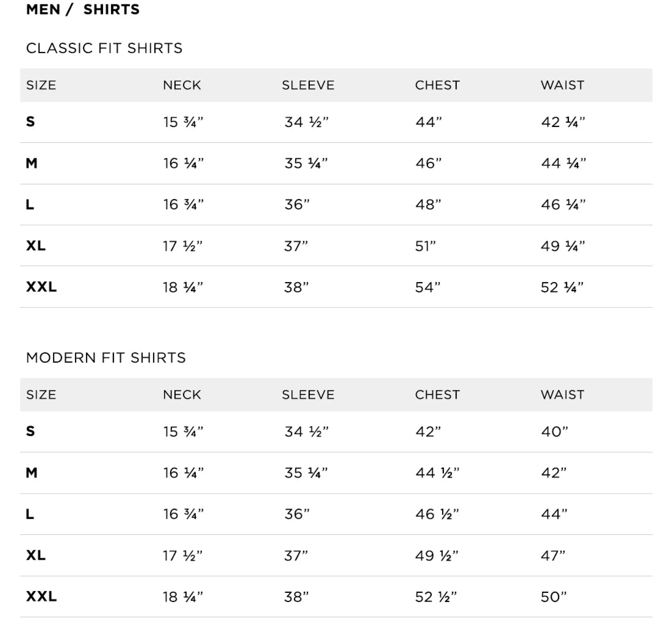The image size is (672, 624).
Task: Select the Classic Fit Shirts heading
Action: point(104,48)
